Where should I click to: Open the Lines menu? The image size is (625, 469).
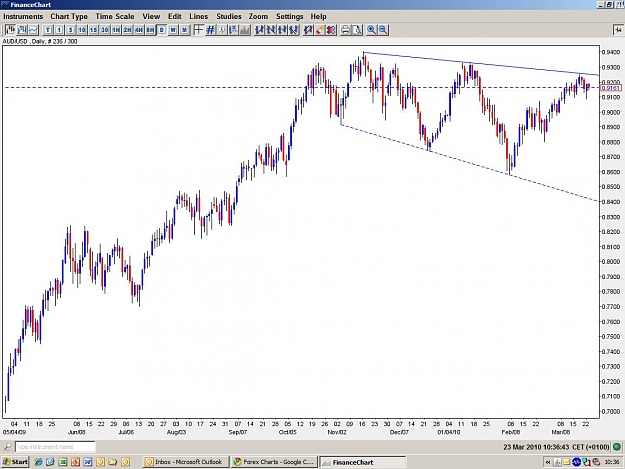click(x=199, y=16)
